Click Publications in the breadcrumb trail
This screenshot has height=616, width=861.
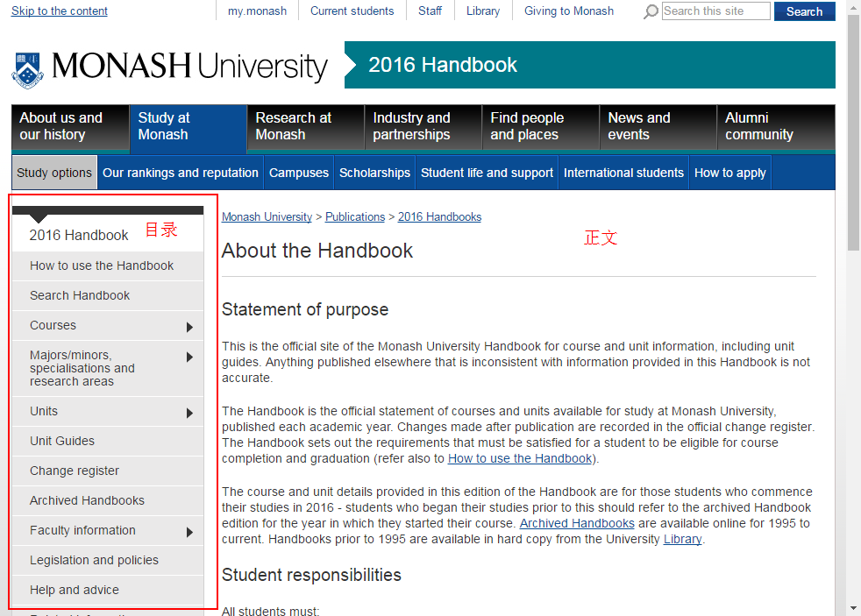(354, 216)
